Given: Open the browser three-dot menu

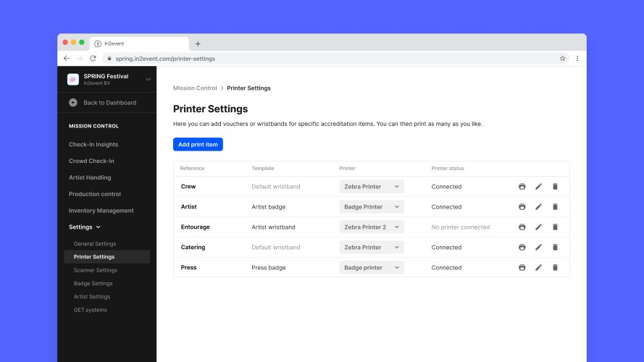Looking at the screenshot, I should [577, 58].
